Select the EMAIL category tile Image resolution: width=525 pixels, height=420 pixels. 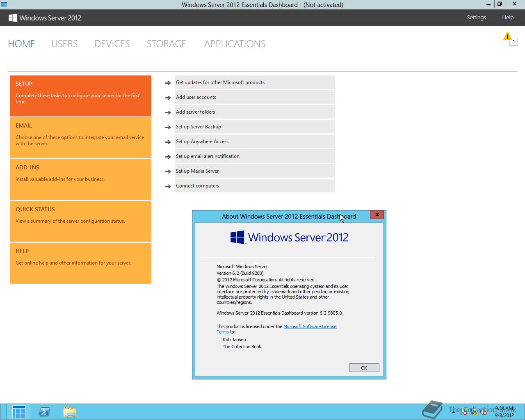[x=80, y=138]
